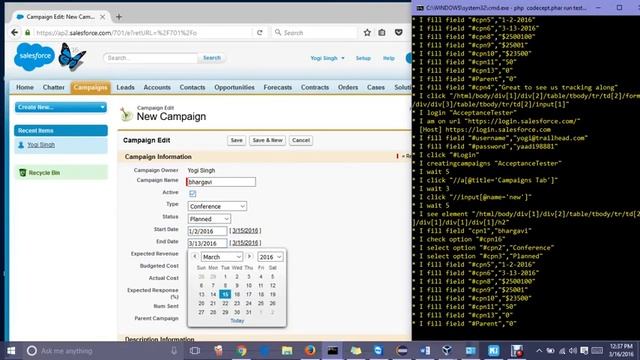Click the Pocket icon in Firefox toolbar

point(399,32)
